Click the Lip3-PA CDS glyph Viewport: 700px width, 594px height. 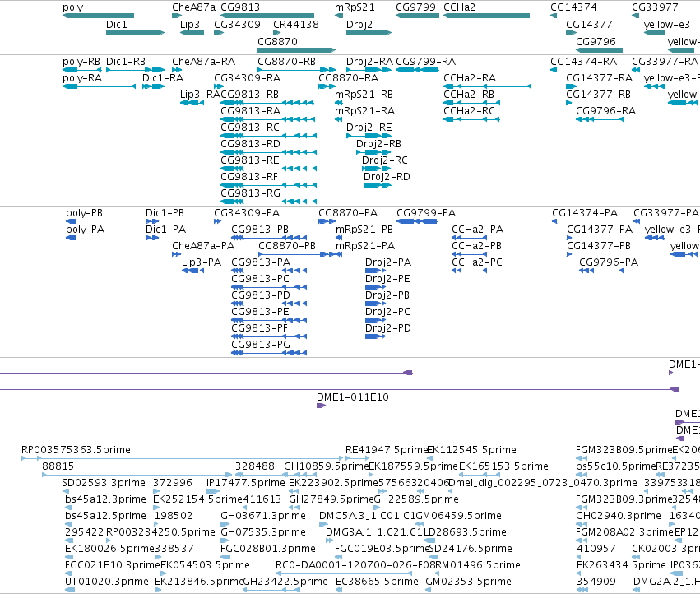point(192,271)
